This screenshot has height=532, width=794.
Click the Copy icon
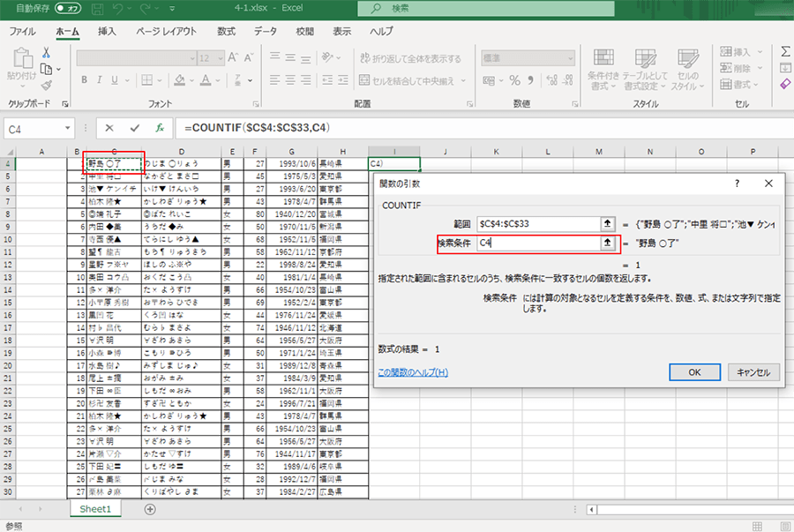[46, 69]
